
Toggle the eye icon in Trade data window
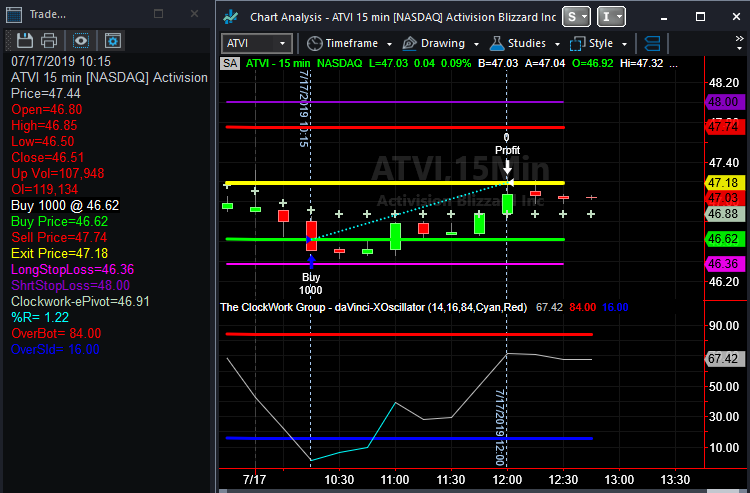tap(80, 41)
